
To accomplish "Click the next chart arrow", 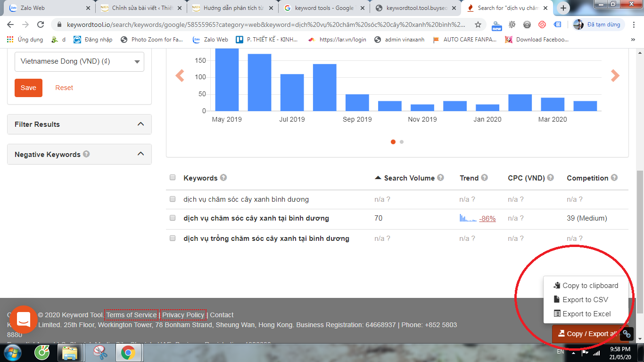I will point(615,75).
